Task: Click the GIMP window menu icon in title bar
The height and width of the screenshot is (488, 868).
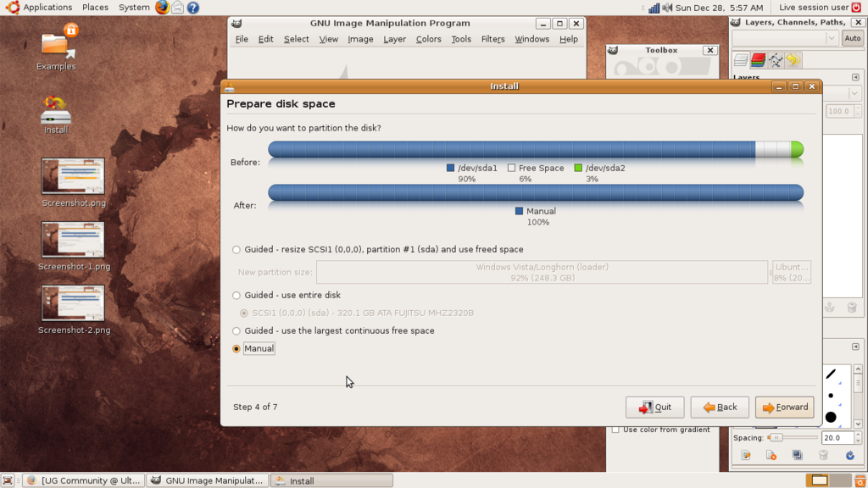Action: click(x=236, y=23)
